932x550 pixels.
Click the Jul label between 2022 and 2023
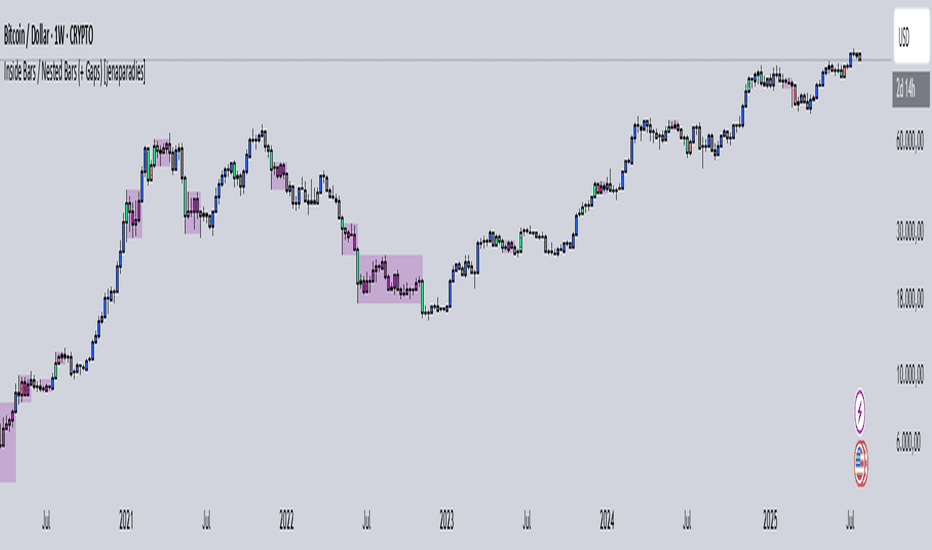pyautogui.click(x=366, y=520)
